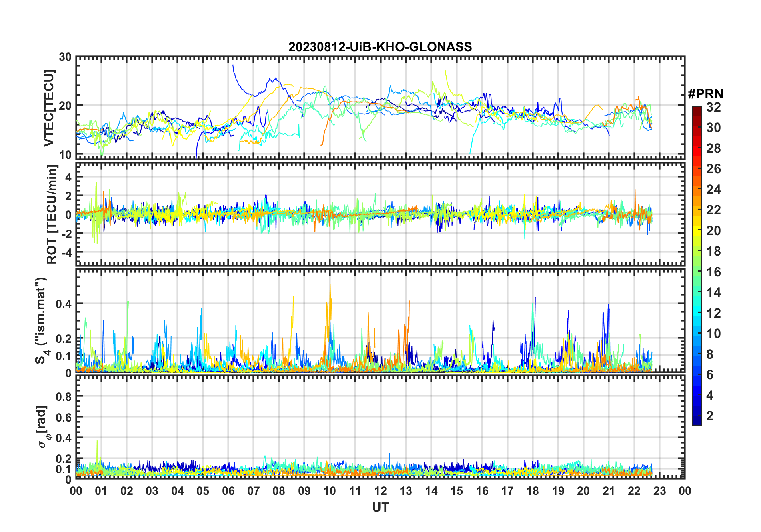
Task: Select colorbar tick label 16
Action: pos(713,272)
